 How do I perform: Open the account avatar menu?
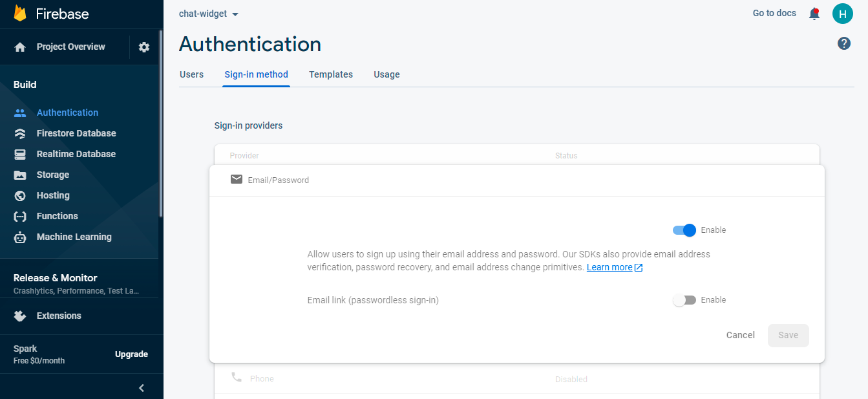pyautogui.click(x=842, y=13)
